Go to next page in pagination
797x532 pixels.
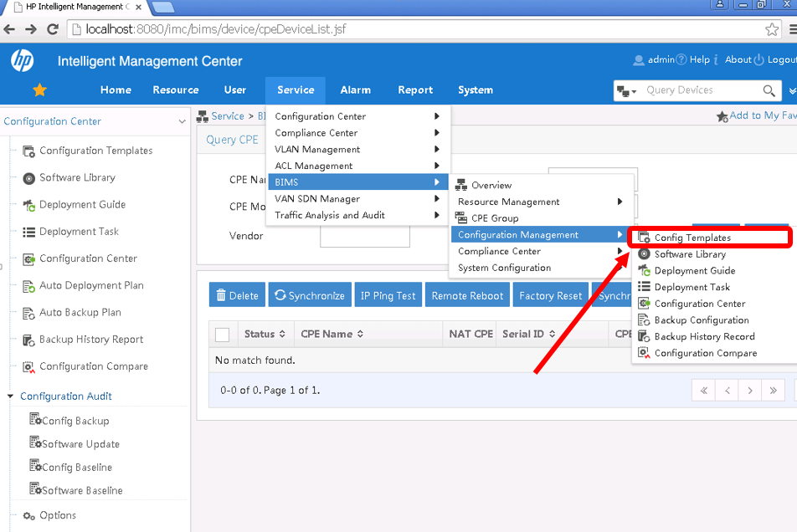coord(750,391)
